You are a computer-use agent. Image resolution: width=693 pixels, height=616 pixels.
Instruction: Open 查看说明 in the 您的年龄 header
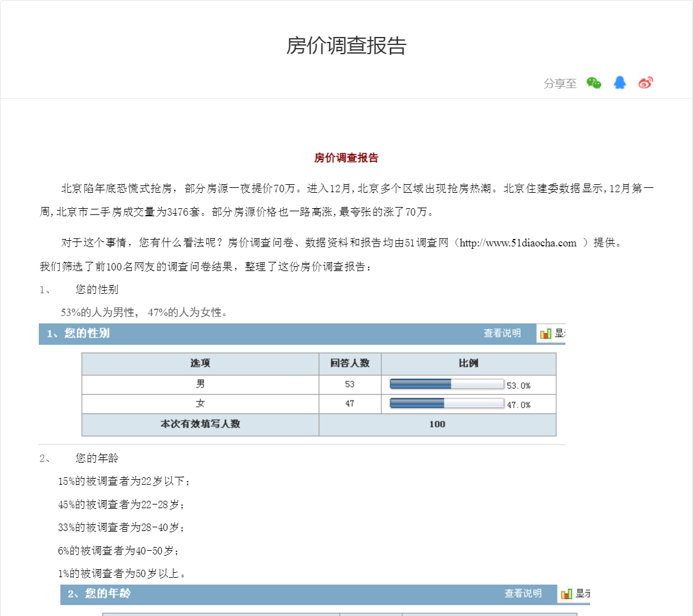(x=523, y=593)
